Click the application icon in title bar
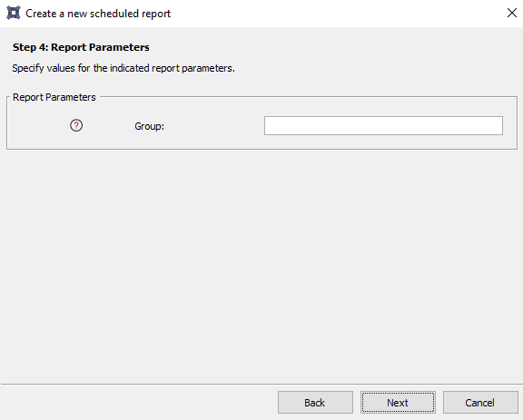Screen dimensions: 523x420 (x=14, y=13)
